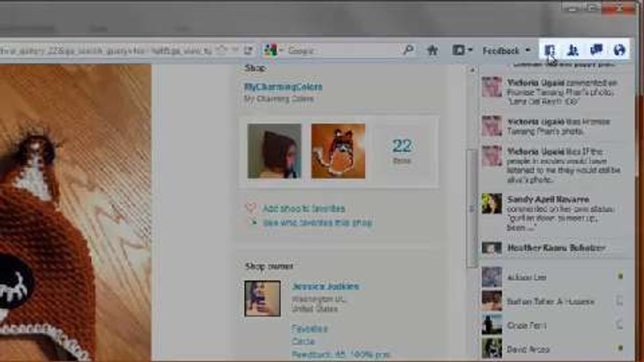
Task: Click the page vertical scrollbar thumb
Action: pos(471,208)
